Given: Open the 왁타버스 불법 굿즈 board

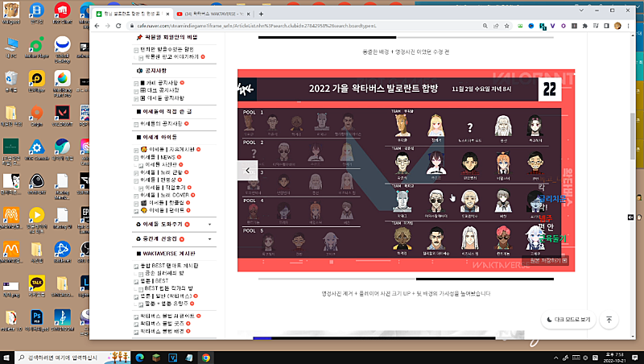Looking at the screenshot, I should 163,324.
